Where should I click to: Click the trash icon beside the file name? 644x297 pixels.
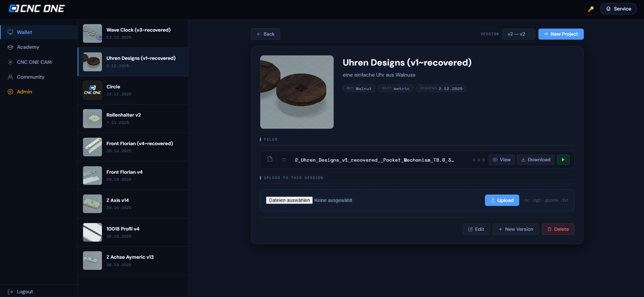point(284,160)
